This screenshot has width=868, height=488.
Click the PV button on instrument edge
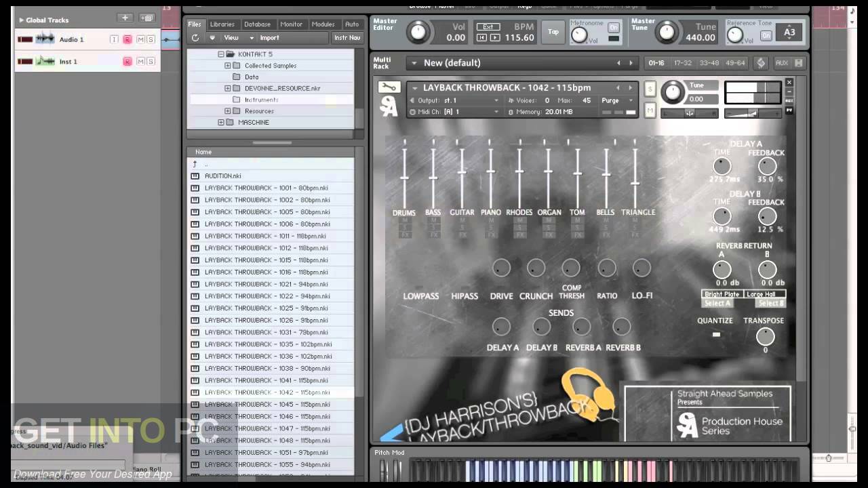tap(789, 110)
